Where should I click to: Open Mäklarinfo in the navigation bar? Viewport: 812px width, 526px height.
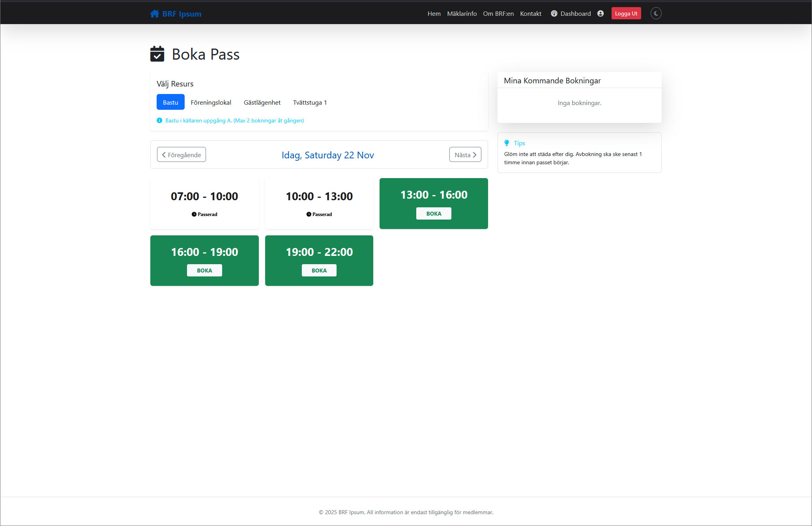click(462, 13)
